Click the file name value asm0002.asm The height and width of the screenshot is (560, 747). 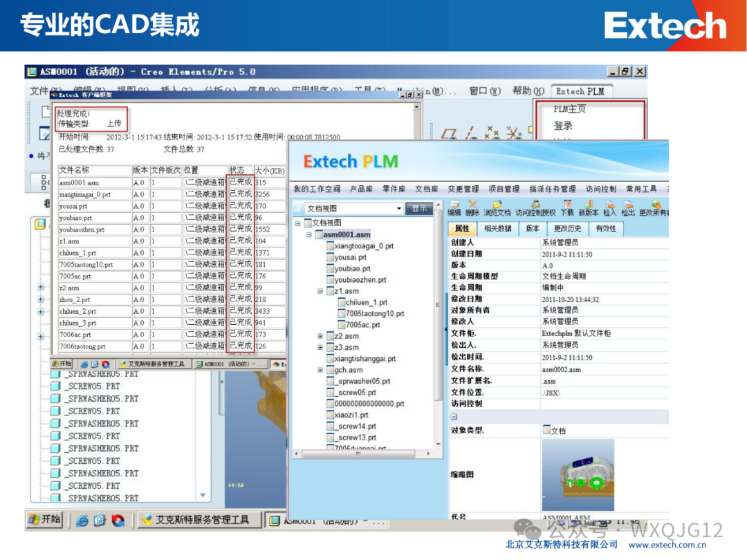point(561,369)
